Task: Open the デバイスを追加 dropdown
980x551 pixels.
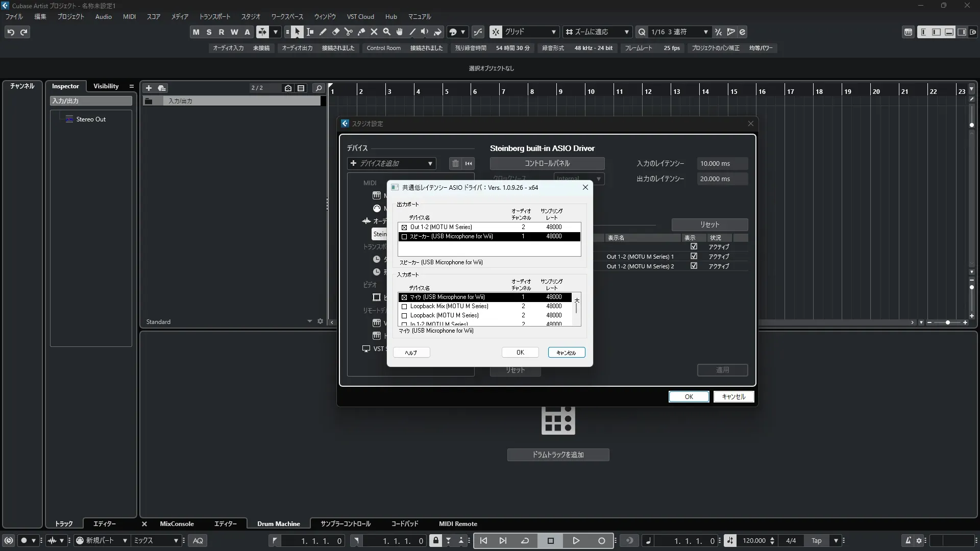Action: (x=391, y=163)
